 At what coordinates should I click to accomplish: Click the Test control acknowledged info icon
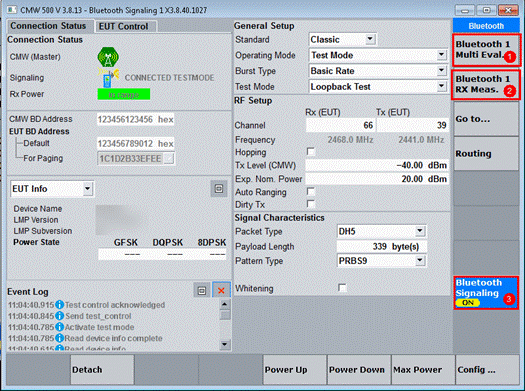point(60,305)
